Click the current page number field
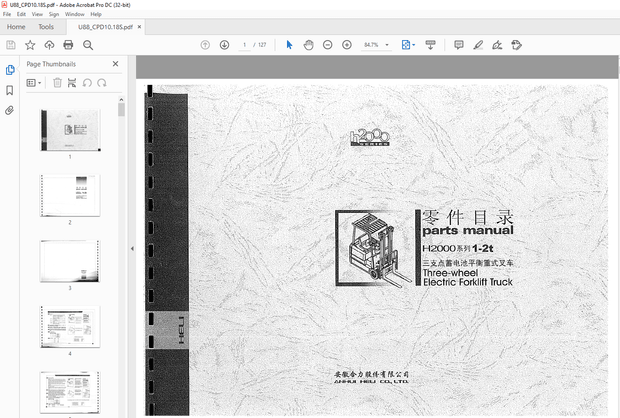Image resolution: width=620 pixels, height=418 pixels. (245, 45)
